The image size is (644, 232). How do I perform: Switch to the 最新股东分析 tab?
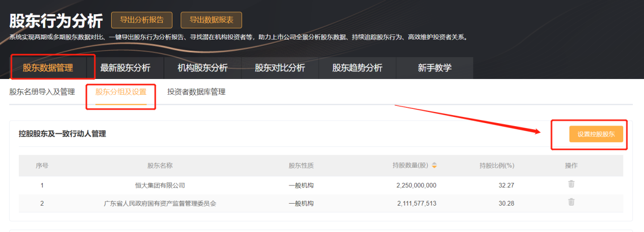coord(125,68)
